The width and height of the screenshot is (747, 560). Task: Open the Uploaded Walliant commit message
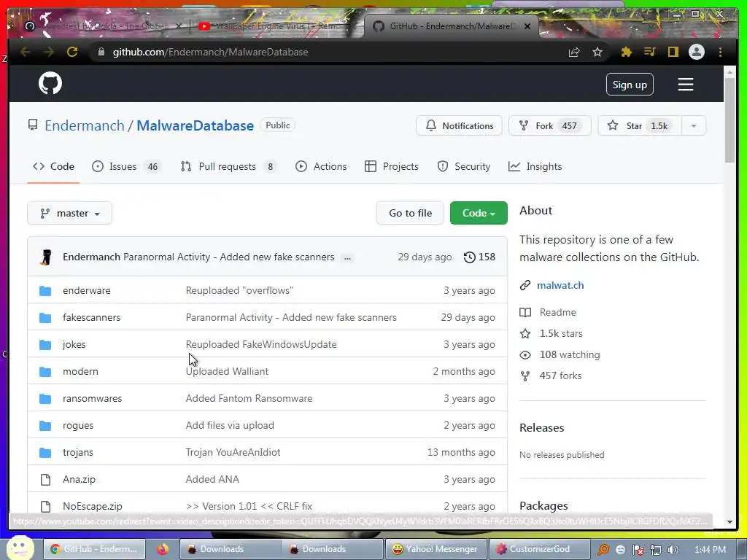click(x=227, y=371)
